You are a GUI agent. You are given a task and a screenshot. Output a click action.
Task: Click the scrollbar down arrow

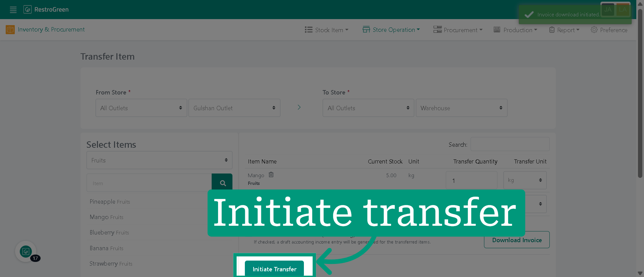pos(640,273)
